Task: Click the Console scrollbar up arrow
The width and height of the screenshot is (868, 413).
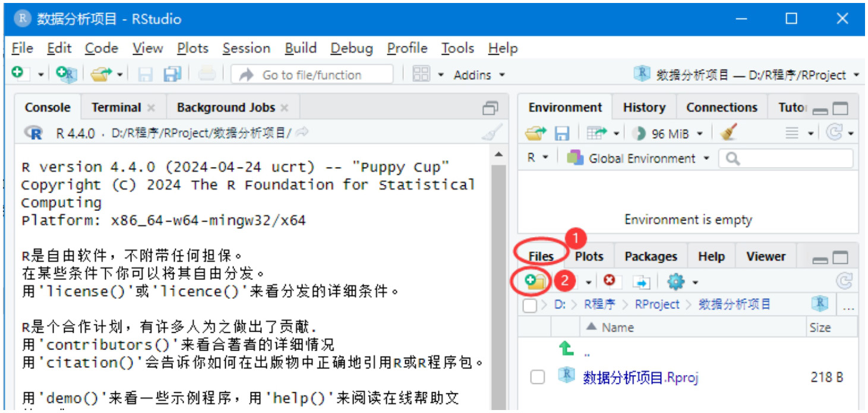Action: (498, 155)
